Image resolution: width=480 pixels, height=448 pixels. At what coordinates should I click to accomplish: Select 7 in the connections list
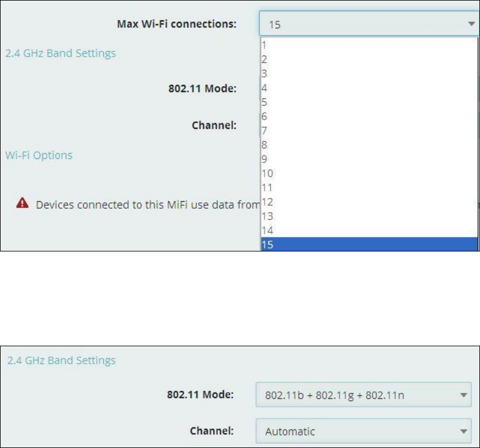[x=369, y=131]
